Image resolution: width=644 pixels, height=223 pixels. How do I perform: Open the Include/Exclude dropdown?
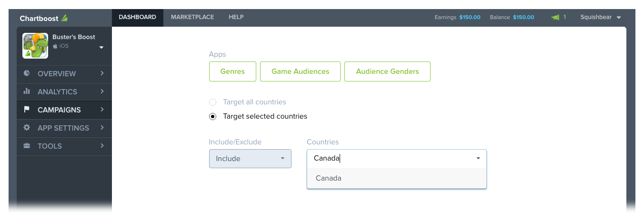click(250, 159)
